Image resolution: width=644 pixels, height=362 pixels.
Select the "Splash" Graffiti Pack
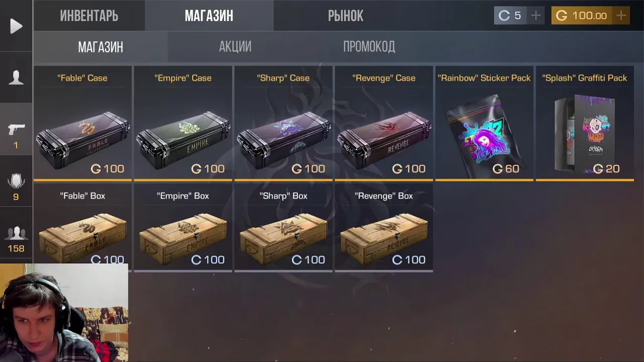coord(585,123)
